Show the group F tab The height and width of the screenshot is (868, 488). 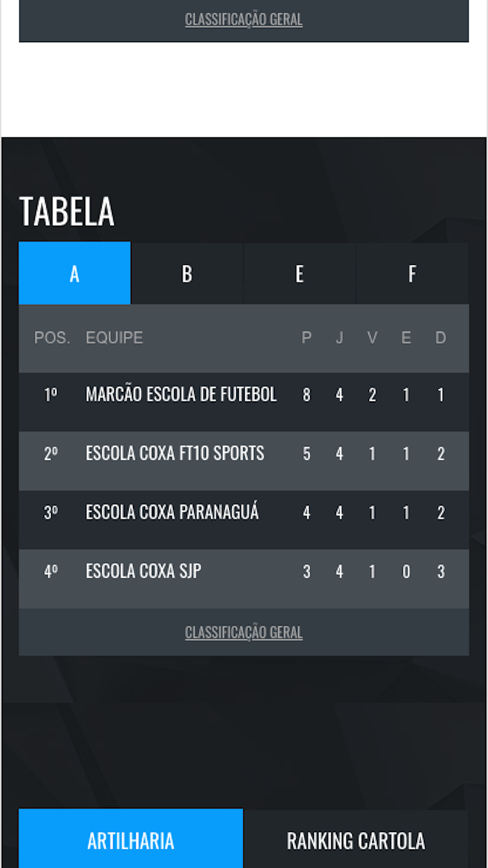411,274
